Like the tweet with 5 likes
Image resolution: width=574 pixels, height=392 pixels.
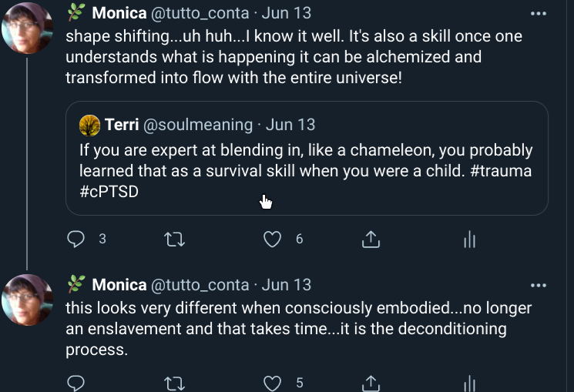tap(272, 383)
